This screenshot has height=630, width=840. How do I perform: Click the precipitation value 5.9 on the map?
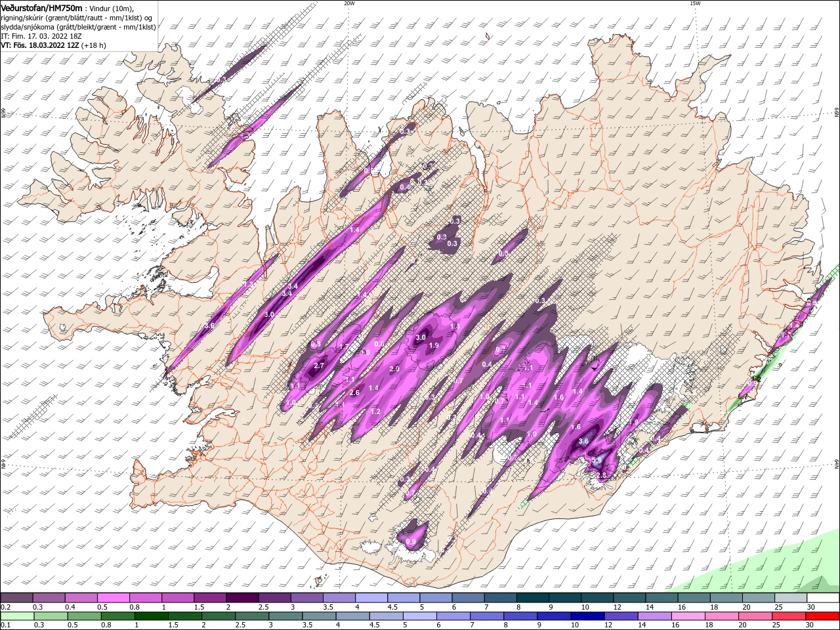point(597,461)
